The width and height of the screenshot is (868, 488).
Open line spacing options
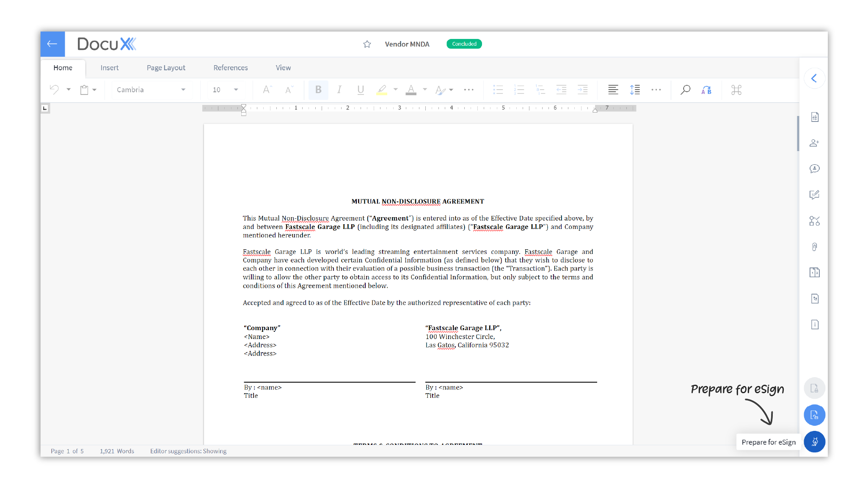point(635,90)
